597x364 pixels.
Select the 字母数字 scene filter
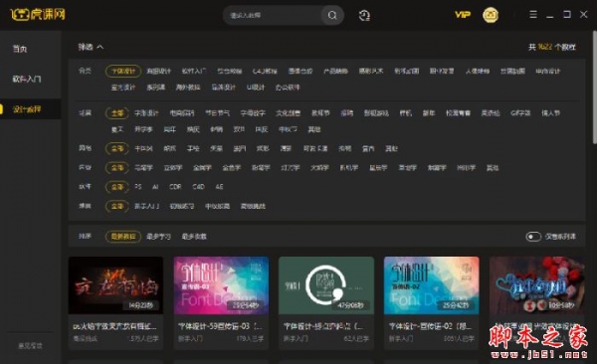pos(253,113)
